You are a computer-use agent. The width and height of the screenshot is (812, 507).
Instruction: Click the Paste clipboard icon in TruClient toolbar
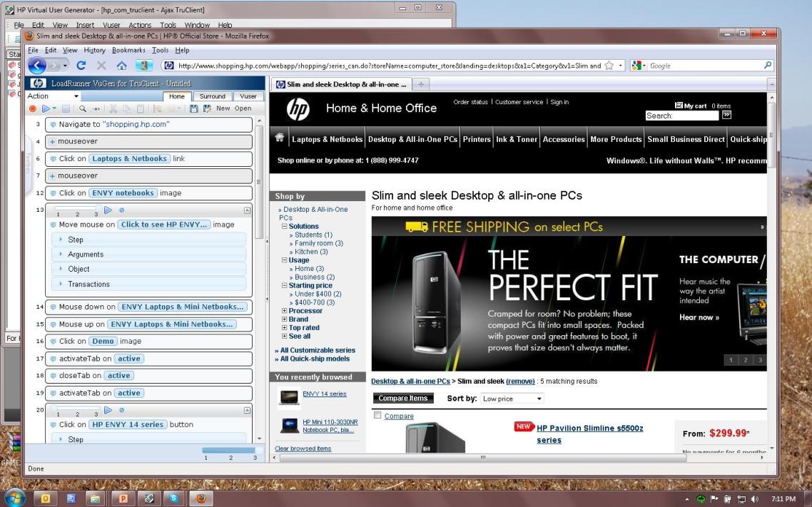pos(141,108)
